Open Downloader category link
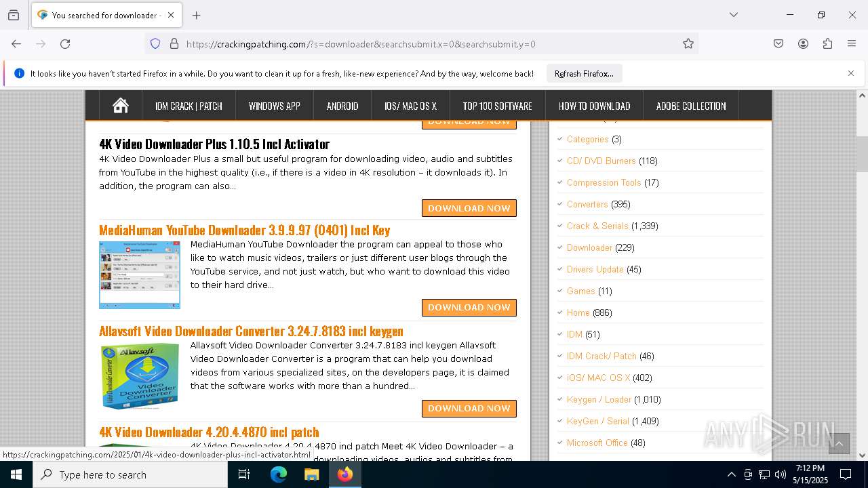The image size is (868, 488). 589,247
